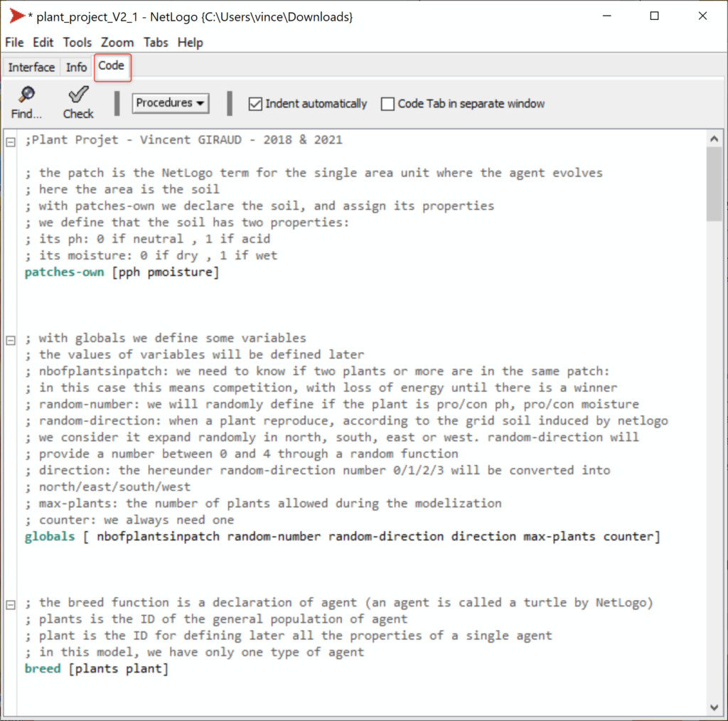Run the Check compile checkmark icon

coord(78,95)
